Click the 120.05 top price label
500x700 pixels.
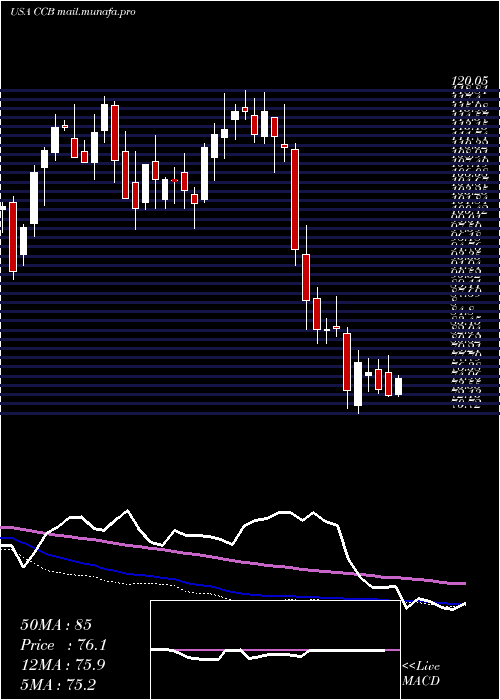pyautogui.click(x=468, y=81)
